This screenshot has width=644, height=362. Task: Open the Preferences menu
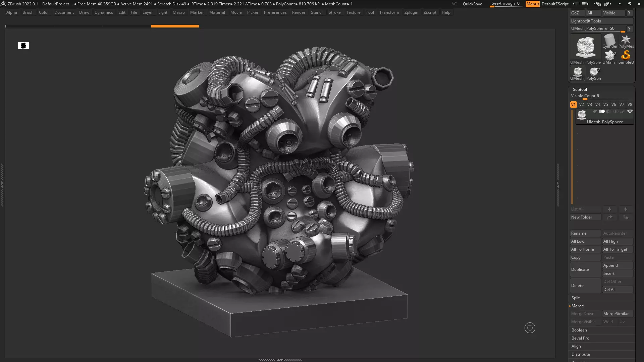pos(275,12)
